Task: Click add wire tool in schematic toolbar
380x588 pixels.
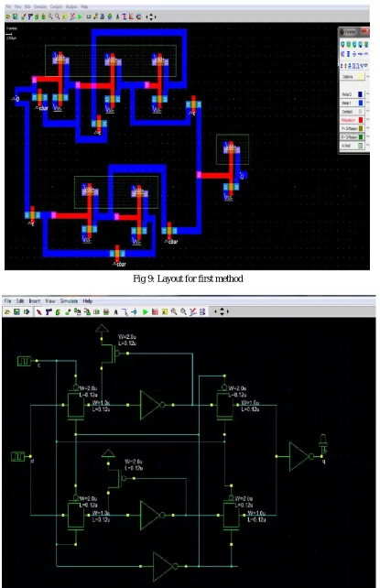Action: 125,311
